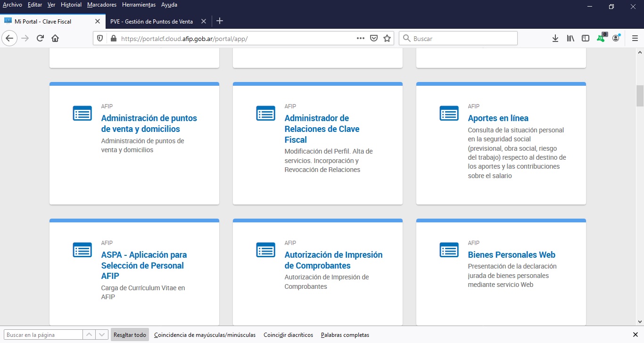Save page to Pocket
644x343 pixels.
[x=374, y=39]
